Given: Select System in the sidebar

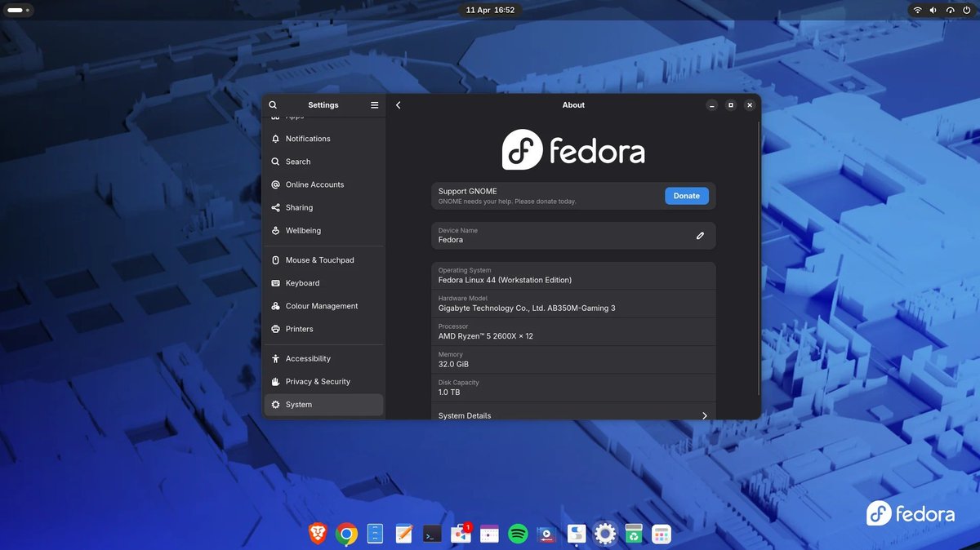Looking at the screenshot, I should [323, 405].
